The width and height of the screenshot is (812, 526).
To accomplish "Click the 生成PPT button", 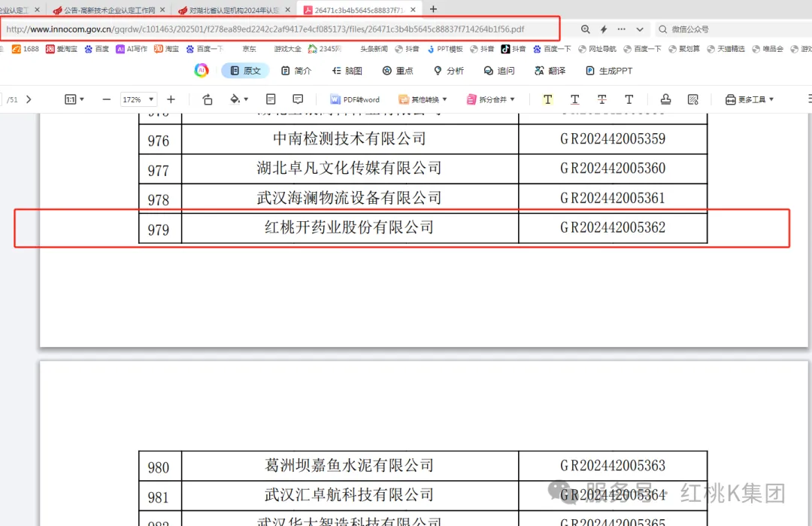I will click(609, 71).
